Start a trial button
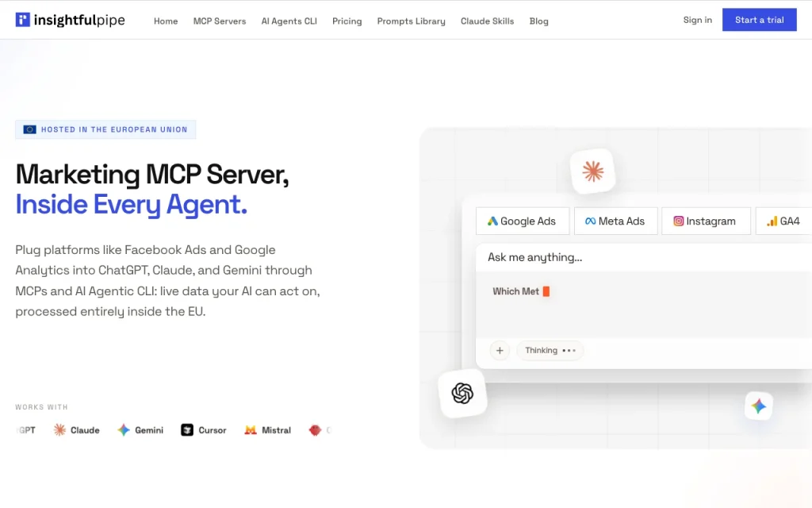The image size is (812, 508). [x=759, y=20]
